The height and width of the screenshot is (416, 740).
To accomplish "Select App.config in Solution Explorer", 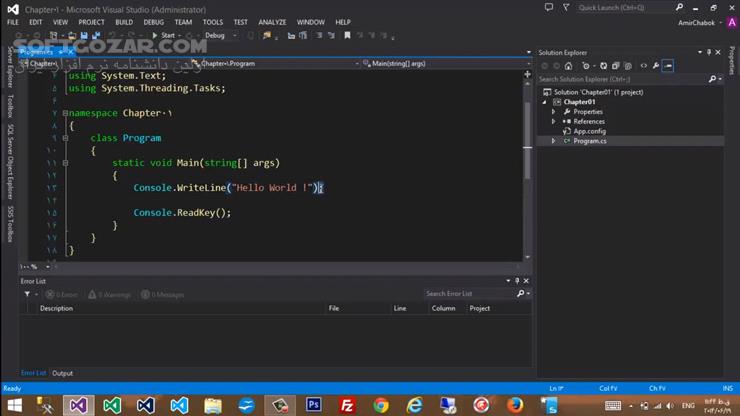I will point(589,131).
